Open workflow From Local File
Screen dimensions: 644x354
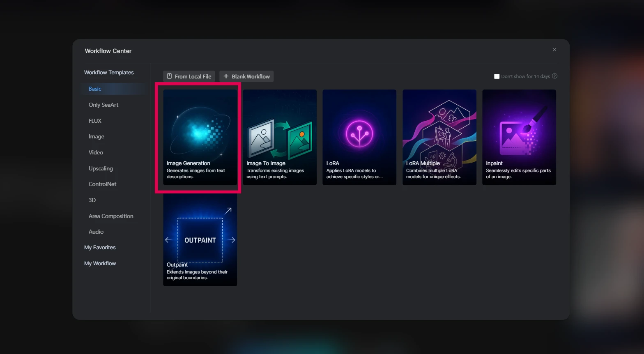click(x=189, y=76)
